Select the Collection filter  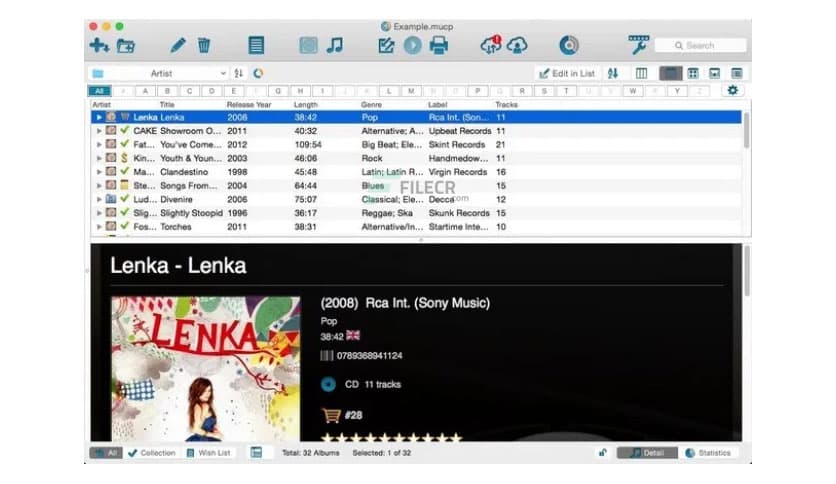pos(152,453)
